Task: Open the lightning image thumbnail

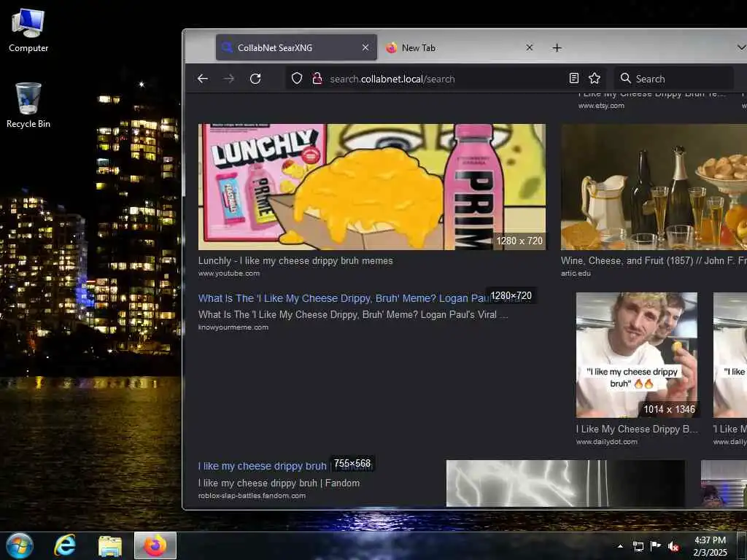Action: 565,483
